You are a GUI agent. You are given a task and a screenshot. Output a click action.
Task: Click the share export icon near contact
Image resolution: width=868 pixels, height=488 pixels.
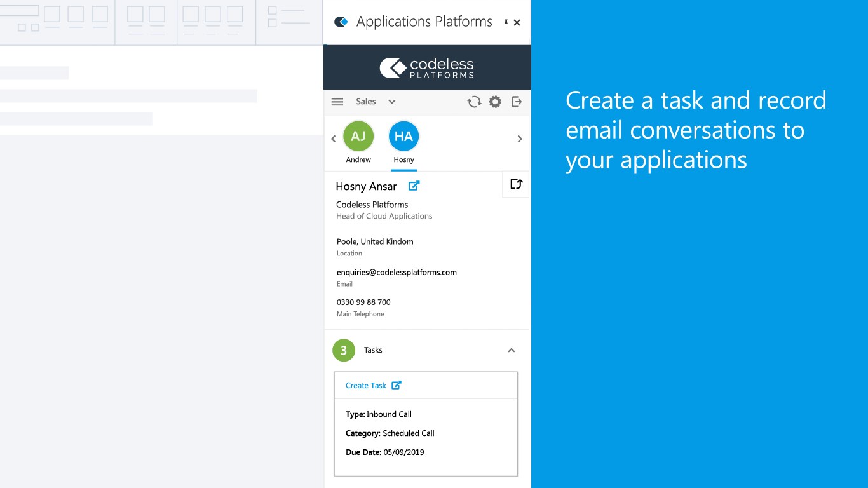516,184
